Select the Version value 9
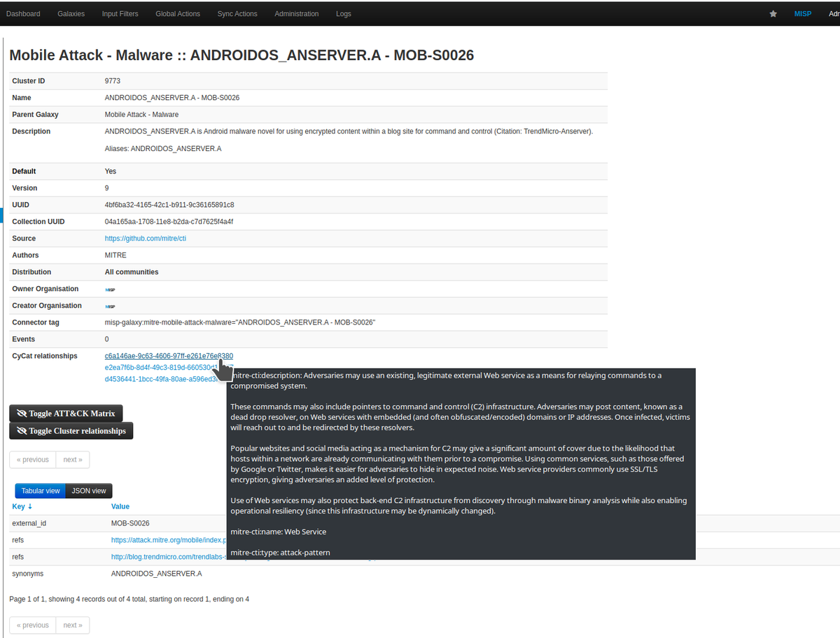 coord(107,188)
